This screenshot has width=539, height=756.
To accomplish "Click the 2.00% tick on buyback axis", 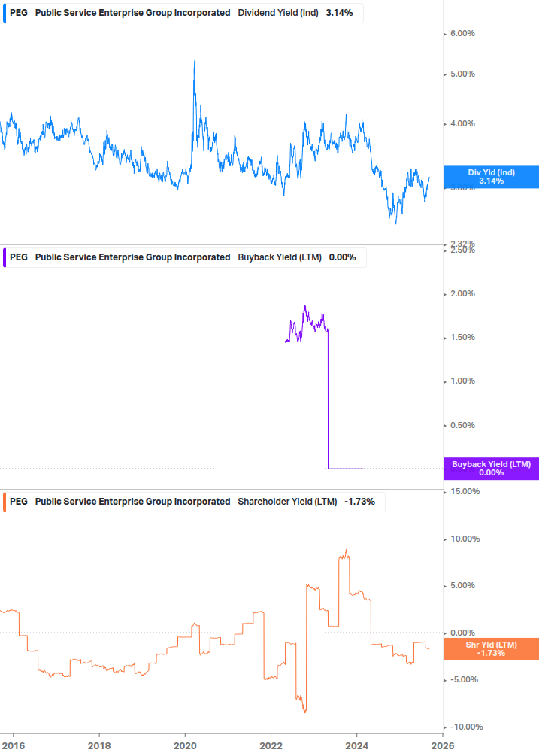I will click(x=462, y=293).
